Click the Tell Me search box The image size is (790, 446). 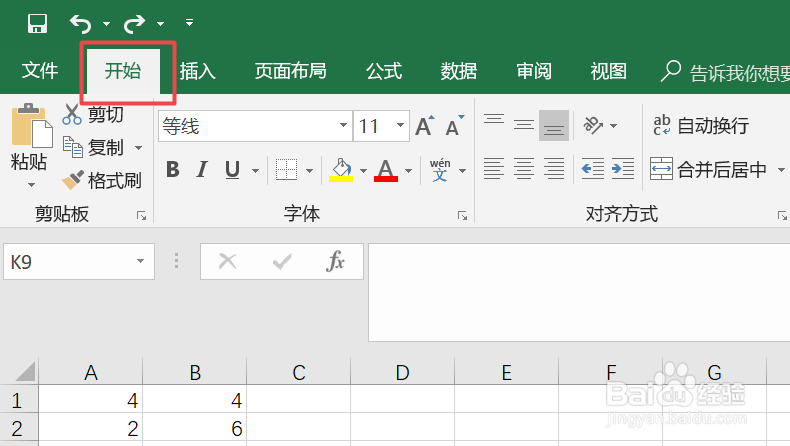click(x=726, y=72)
